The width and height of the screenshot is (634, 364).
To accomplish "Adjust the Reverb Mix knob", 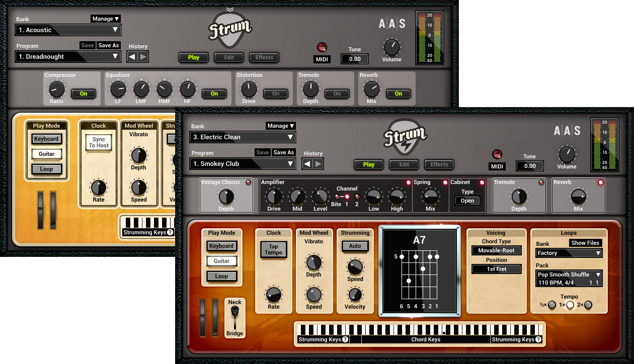I will click(x=578, y=197).
